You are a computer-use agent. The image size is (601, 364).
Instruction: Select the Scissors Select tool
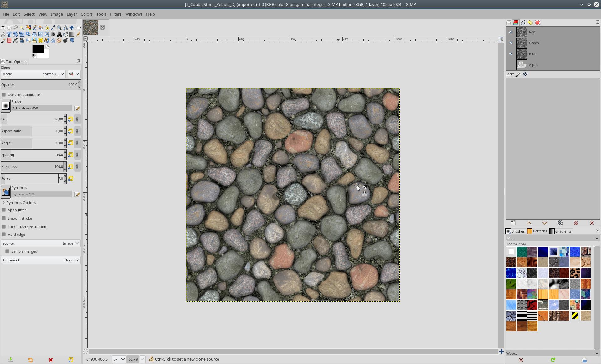click(34, 28)
